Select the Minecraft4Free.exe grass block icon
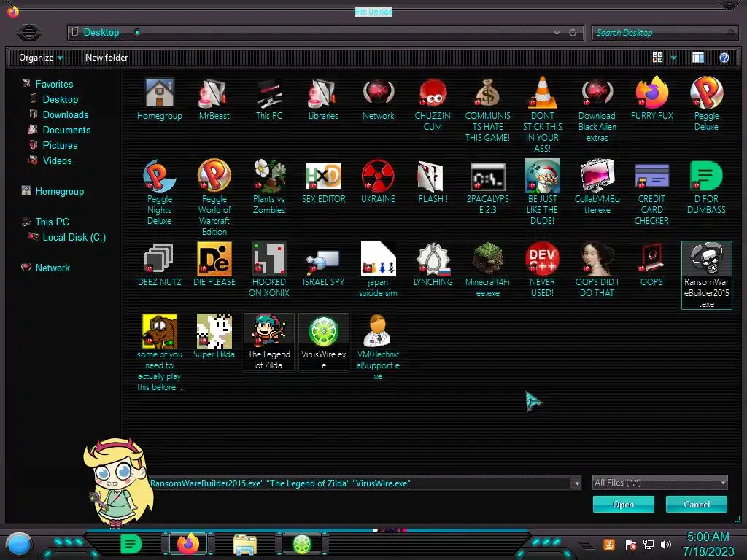This screenshot has width=747, height=560. click(487, 270)
